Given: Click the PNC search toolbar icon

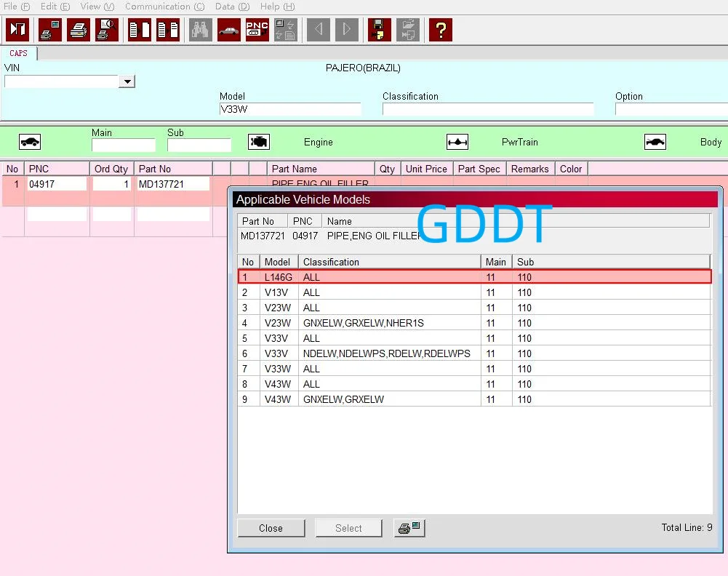Looking at the screenshot, I should click(x=257, y=30).
